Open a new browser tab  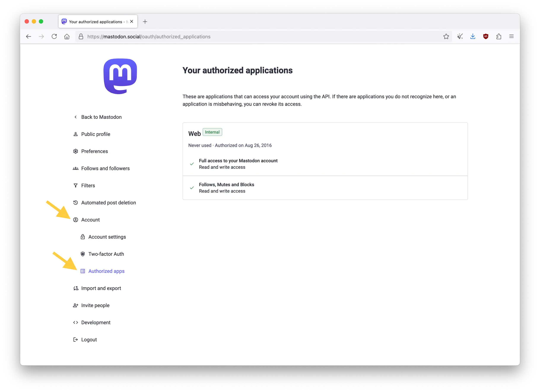[145, 21]
